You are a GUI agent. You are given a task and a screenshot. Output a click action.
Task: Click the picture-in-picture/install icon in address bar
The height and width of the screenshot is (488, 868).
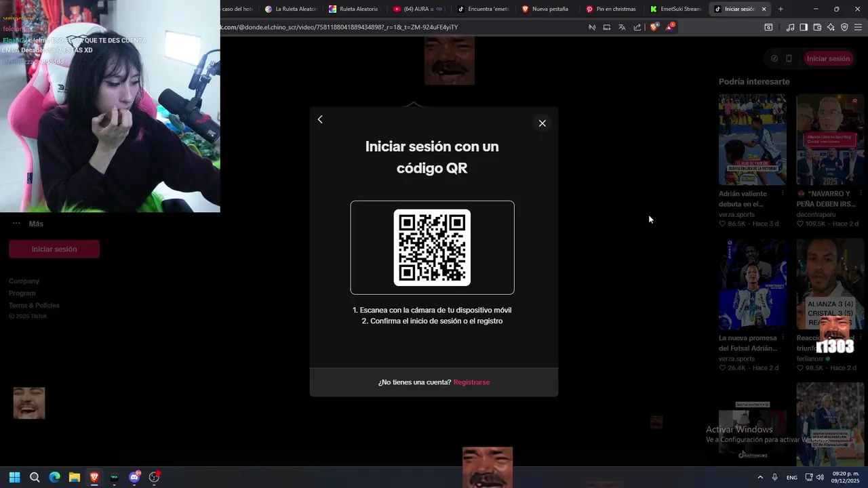point(607,27)
